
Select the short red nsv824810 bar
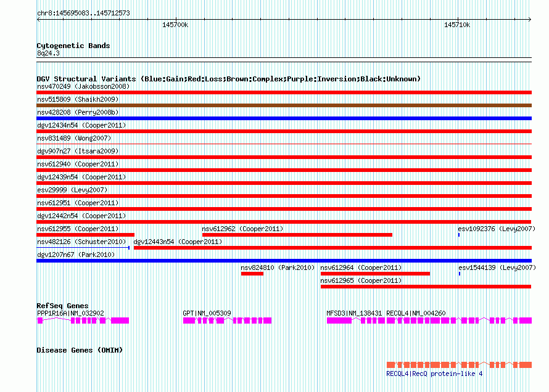click(252, 274)
